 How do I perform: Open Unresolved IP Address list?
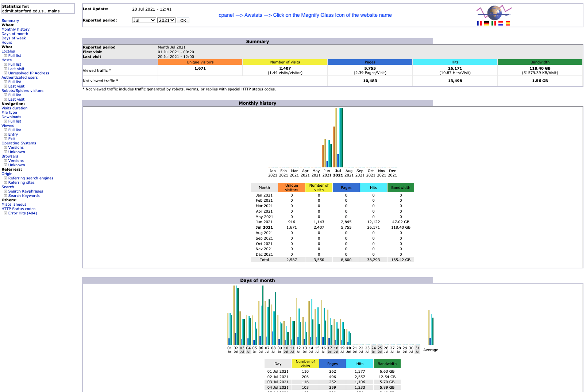coord(28,73)
